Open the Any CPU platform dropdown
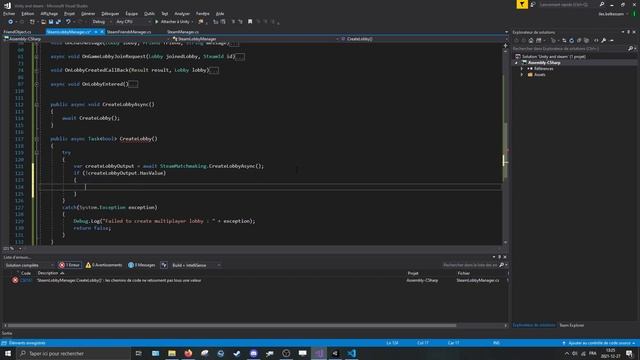 click(x=133, y=22)
